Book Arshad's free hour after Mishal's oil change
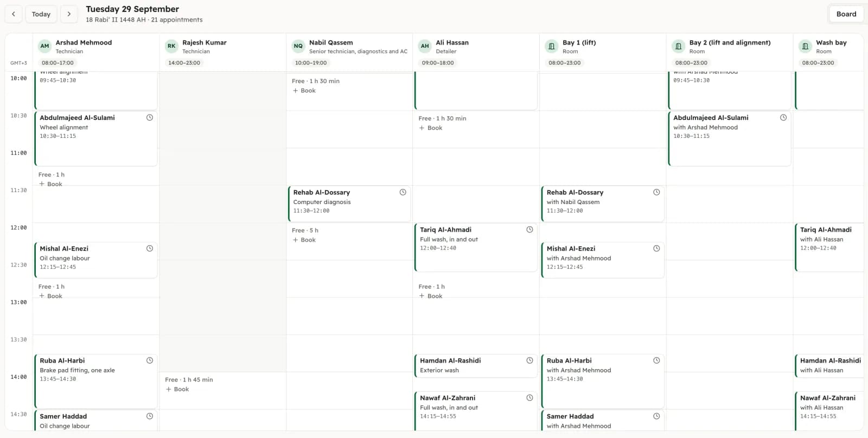868x438 pixels. click(x=51, y=296)
